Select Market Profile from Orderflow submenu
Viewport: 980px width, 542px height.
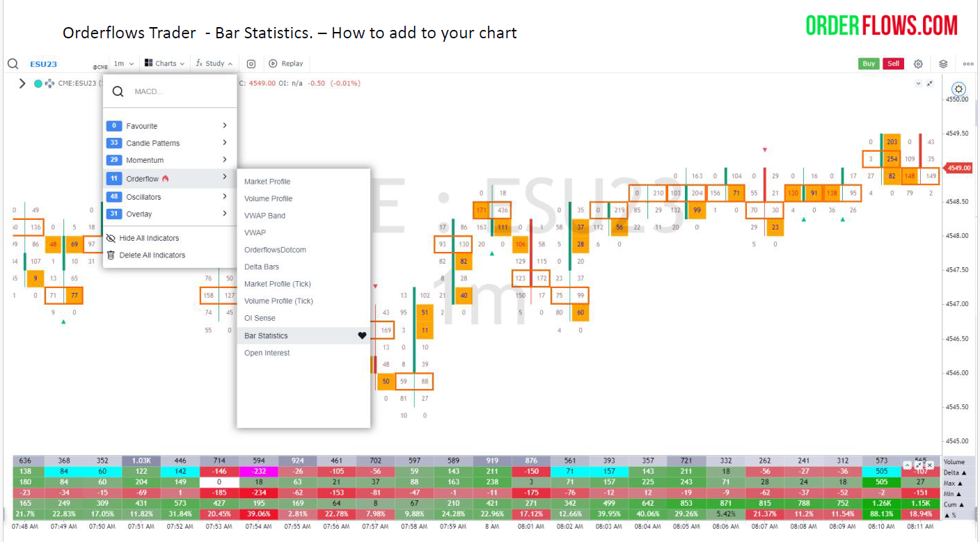(x=267, y=182)
